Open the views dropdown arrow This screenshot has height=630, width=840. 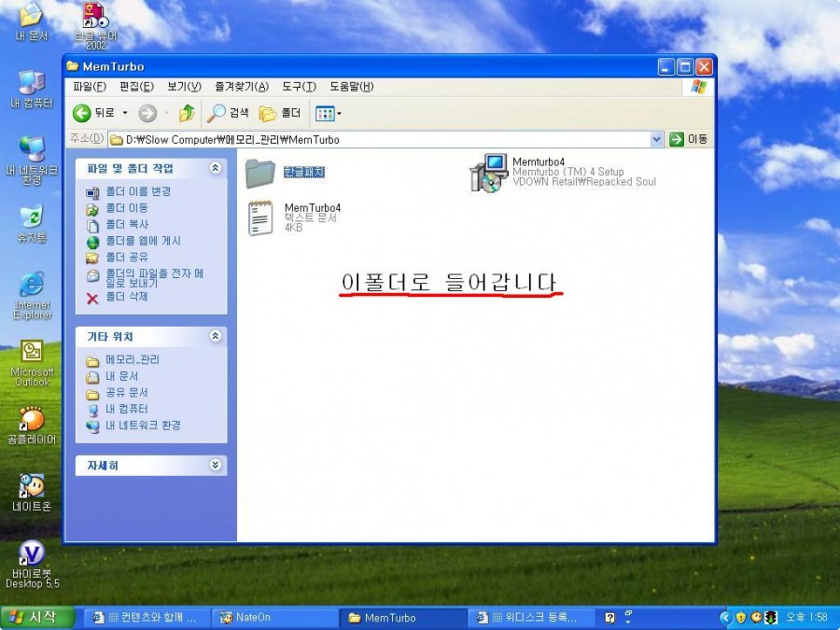(339, 113)
